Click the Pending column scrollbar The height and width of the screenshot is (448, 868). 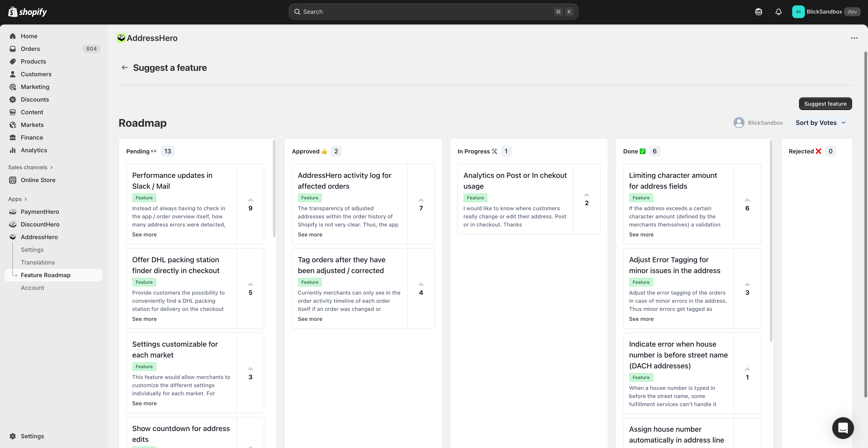[274, 189]
